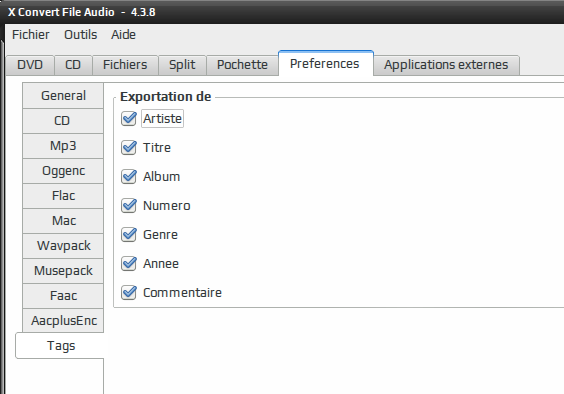Screen dimensions: 564x394
Task: Go to Applications externes tab
Action: point(446,65)
